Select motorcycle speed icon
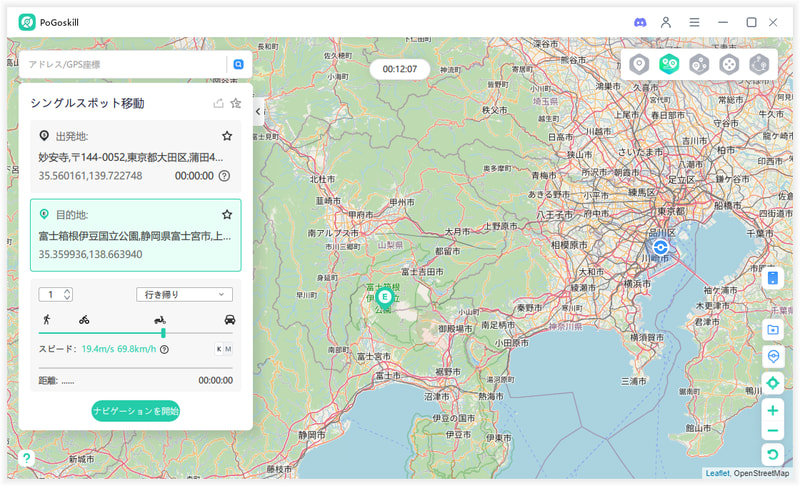800x486 pixels. click(x=160, y=320)
